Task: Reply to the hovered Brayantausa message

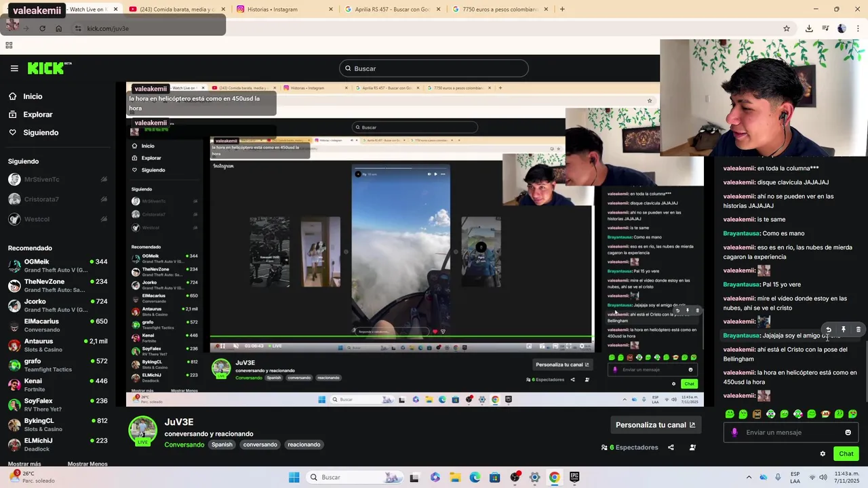Action: click(x=828, y=329)
